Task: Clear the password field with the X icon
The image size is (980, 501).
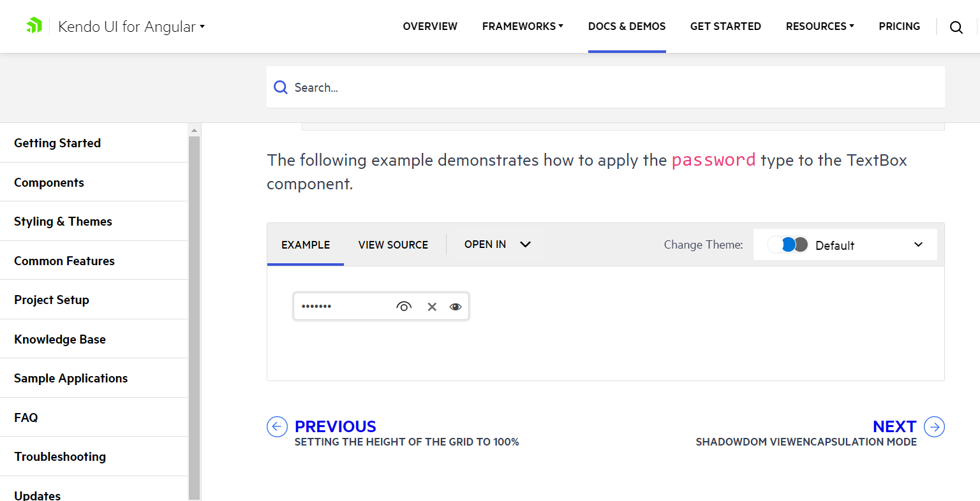Action: click(432, 307)
